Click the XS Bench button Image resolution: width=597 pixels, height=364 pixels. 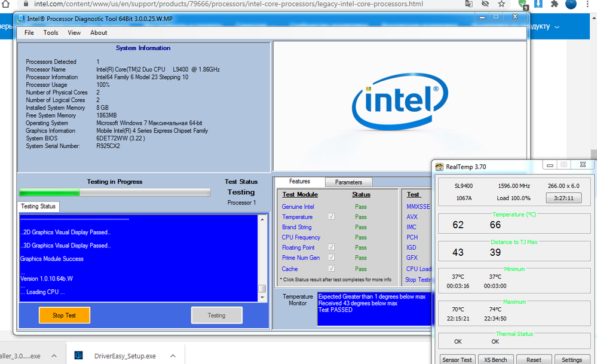[x=495, y=359]
